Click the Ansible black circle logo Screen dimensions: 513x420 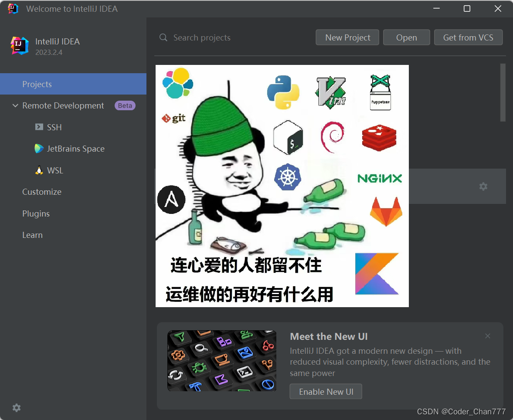pos(171,200)
